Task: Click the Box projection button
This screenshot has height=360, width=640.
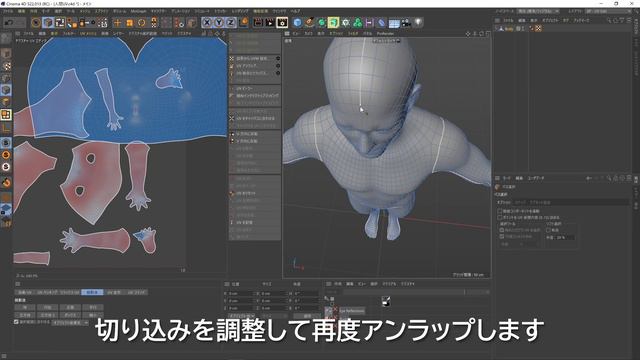Action: [70, 315]
